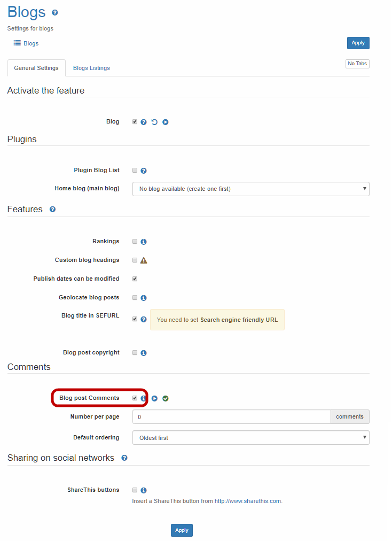This screenshot has height=541, width=392.
Task: Click the top Apply button
Action: [358, 43]
